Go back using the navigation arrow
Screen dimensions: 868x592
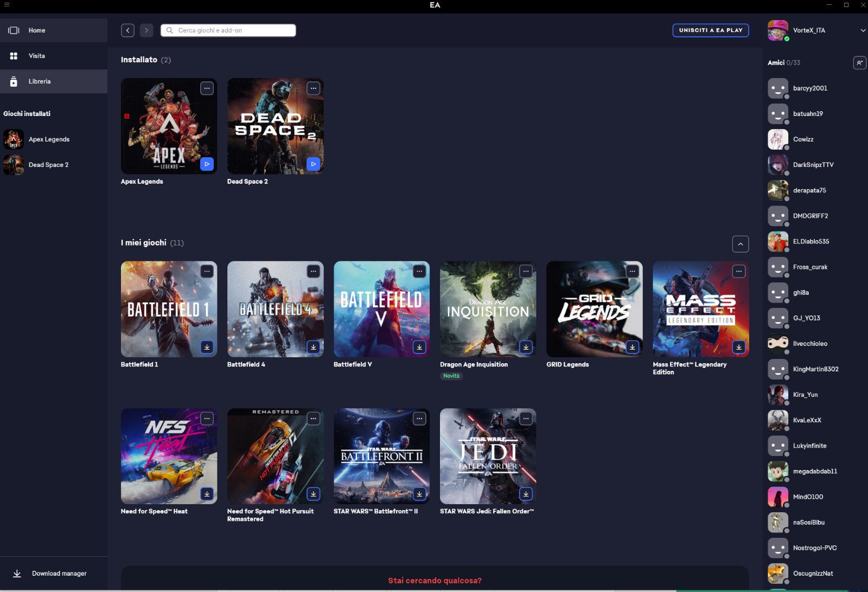[128, 30]
